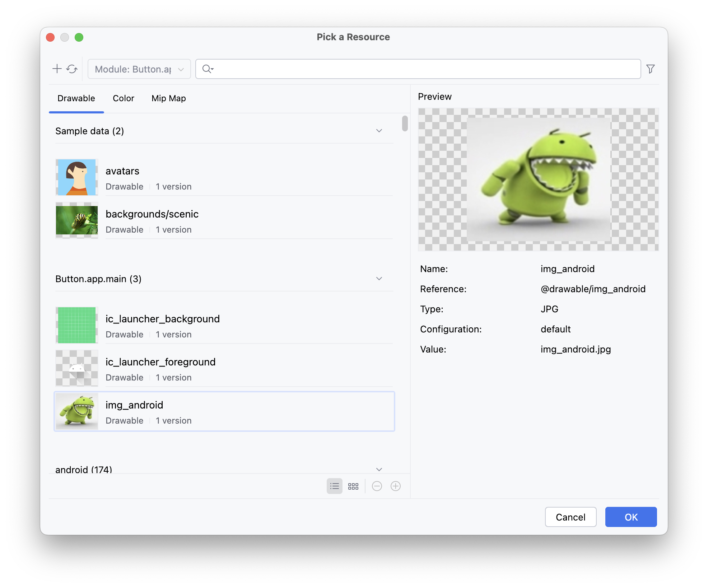The width and height of the screenshot is (708, 588).
Task: Select the avatars drawable thumbnail
Action: coord(77,177)
